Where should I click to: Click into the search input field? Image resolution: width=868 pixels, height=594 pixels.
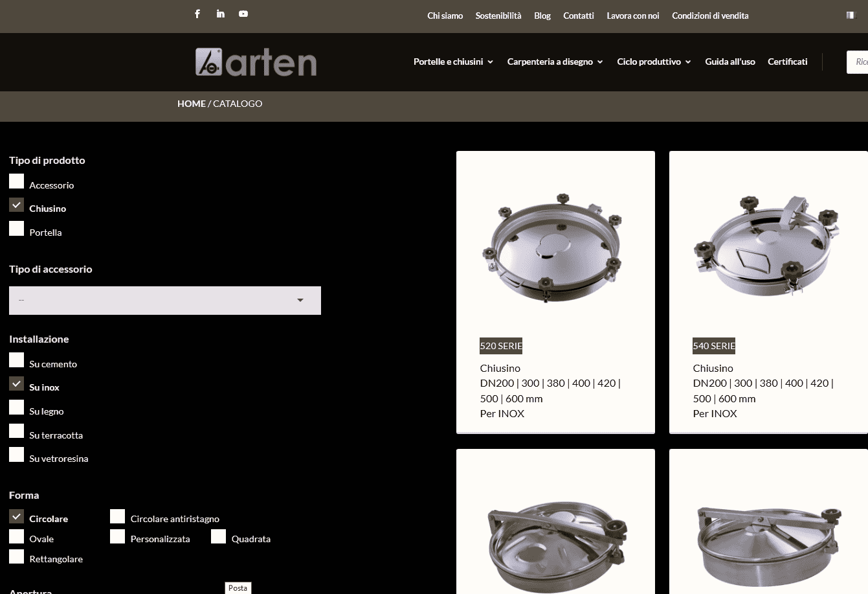point(859,62)
